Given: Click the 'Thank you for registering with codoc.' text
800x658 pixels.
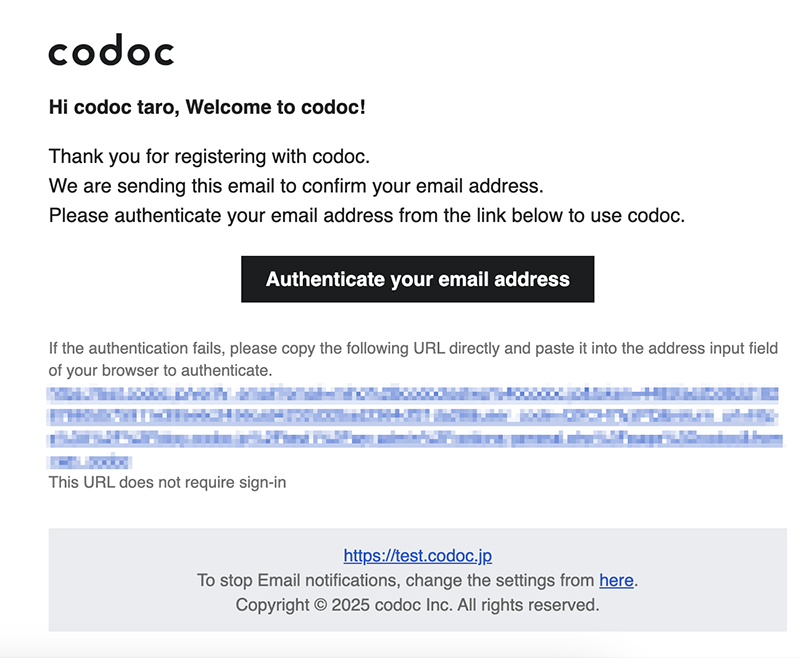Looking at the screenshot, I should coord(209,157).
